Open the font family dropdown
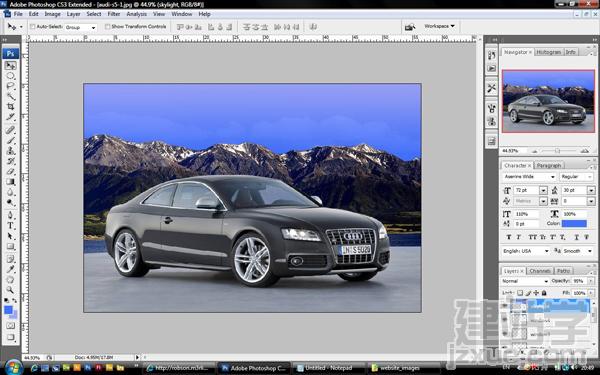The width and height of the screenshot is (600, 375). click(529, 177)
